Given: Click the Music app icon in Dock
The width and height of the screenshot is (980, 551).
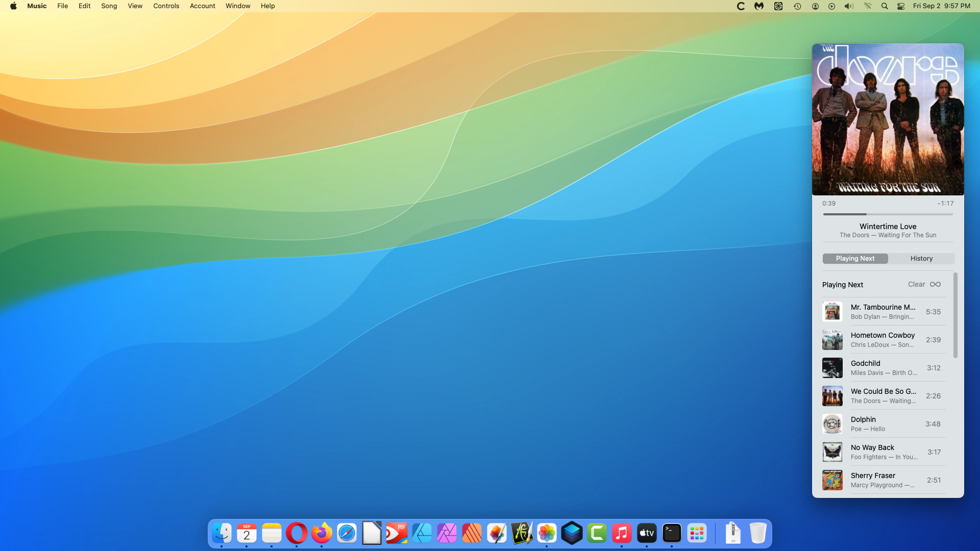Looking at the screenshot, I should [x=621, y=534].
